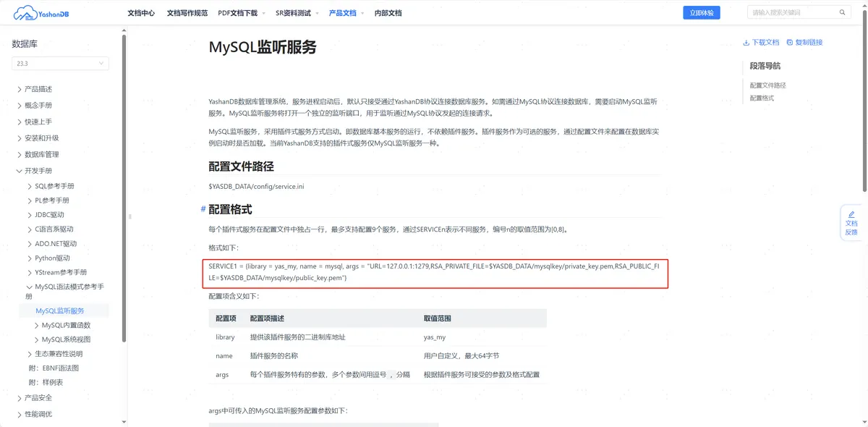Image resolution: width=868 pixels, height=427 pixels.
Task: Open 附：样例表 in the sidebar
Action: (46, 382)
